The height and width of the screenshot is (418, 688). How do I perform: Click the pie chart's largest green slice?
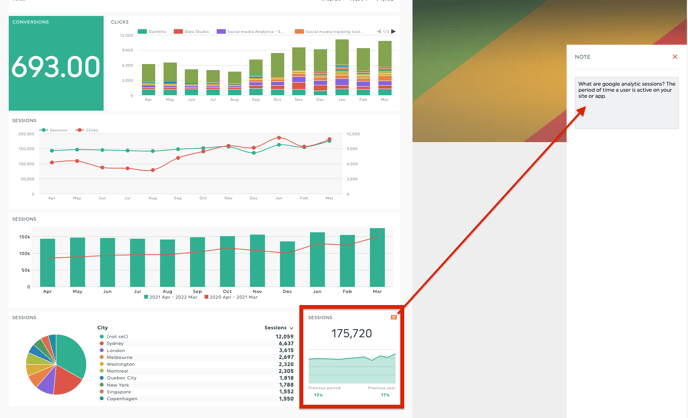pyautogui.click(x=72, y=355)
